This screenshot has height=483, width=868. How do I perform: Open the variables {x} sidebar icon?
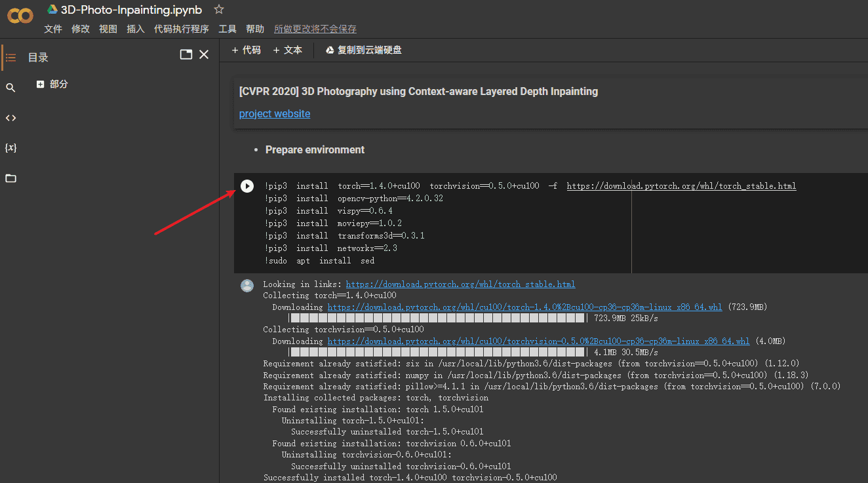[10, 148]
